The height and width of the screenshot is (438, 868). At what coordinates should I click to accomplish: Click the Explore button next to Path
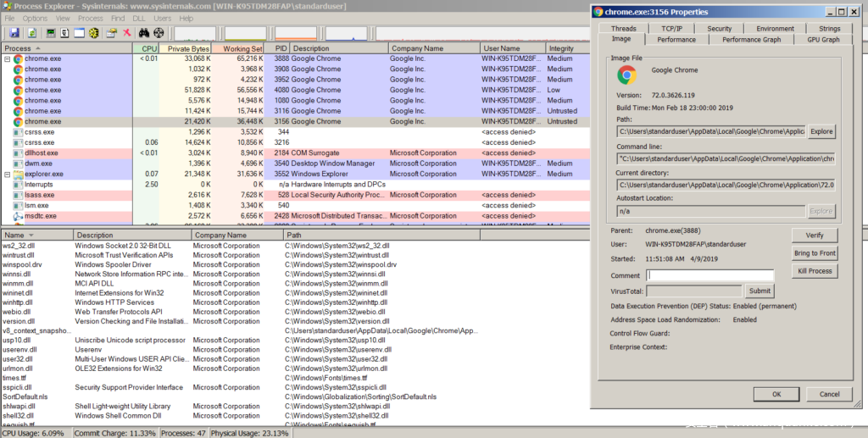point(821,131)
